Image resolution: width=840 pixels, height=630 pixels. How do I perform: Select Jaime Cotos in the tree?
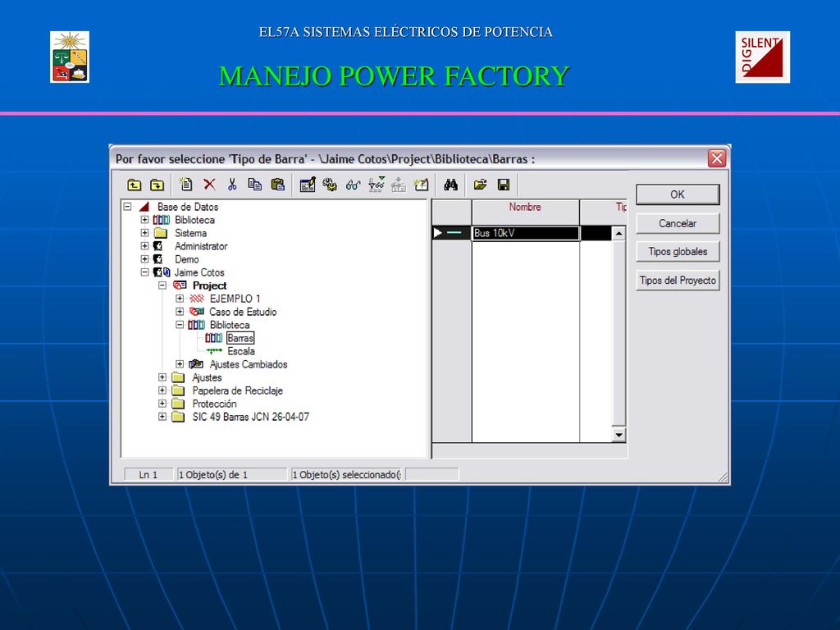pyautogui.click(x=199, y=272)
